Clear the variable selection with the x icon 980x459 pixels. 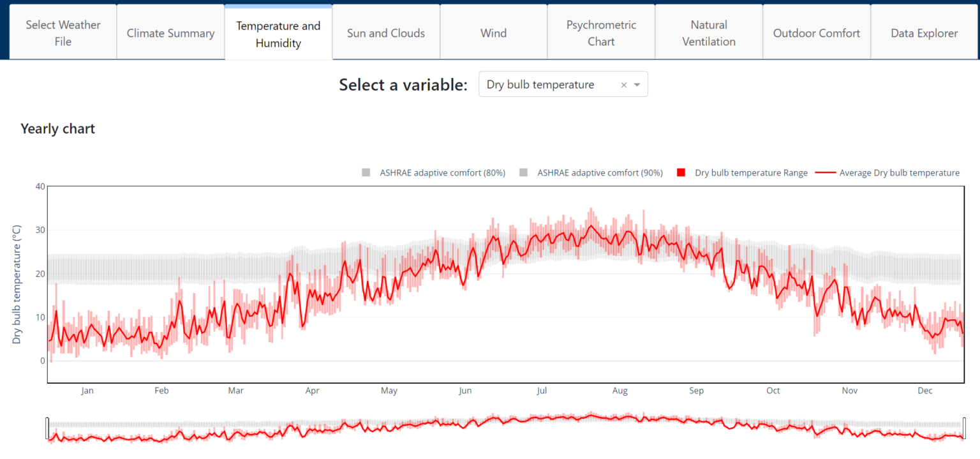point(623,84)
